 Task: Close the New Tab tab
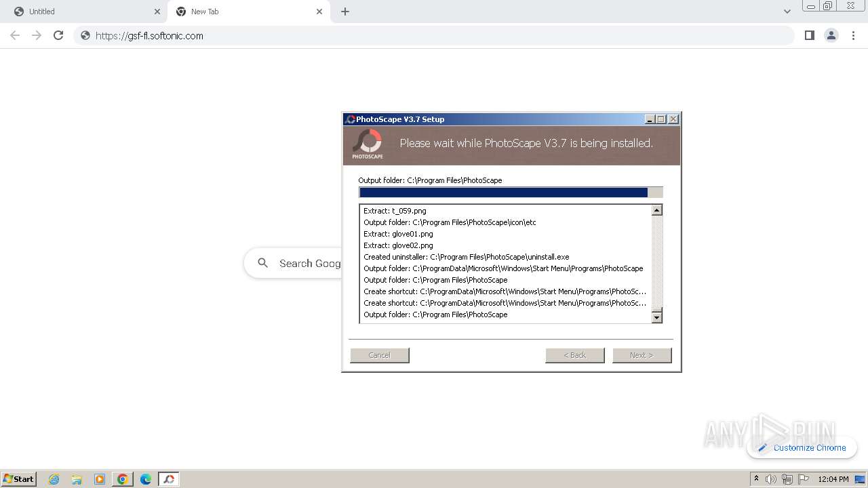(x=319, y=12)
